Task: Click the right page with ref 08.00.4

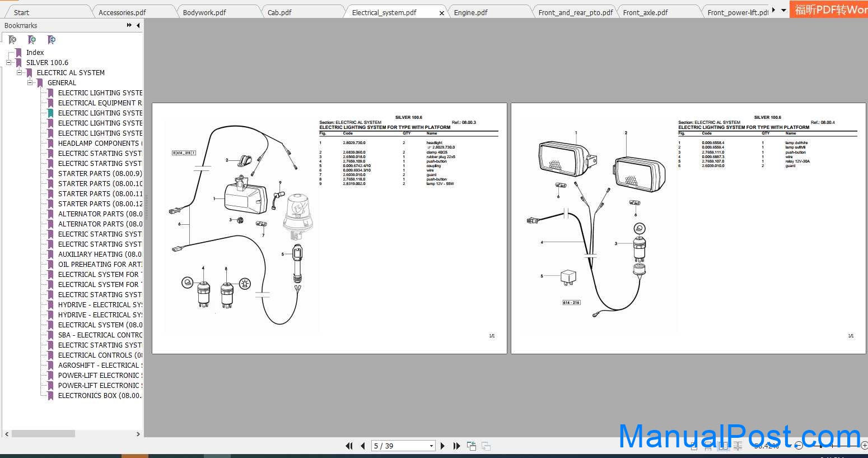Action: [x=688, y=228]
